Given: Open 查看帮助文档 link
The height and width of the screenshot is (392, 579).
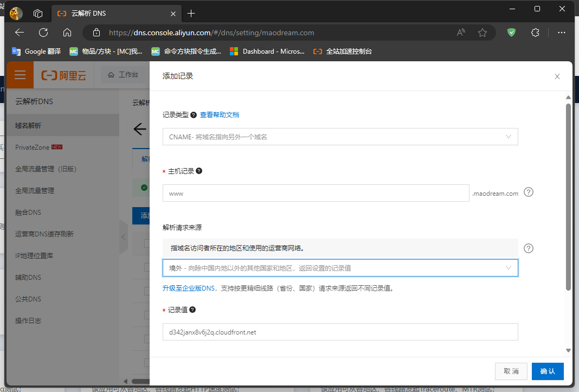Looking at the screenshot, I should point(220,115).
